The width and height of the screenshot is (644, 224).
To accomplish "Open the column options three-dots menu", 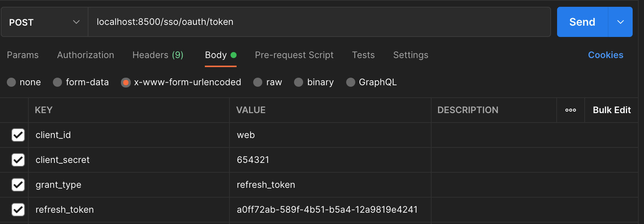I will [570, 110].
